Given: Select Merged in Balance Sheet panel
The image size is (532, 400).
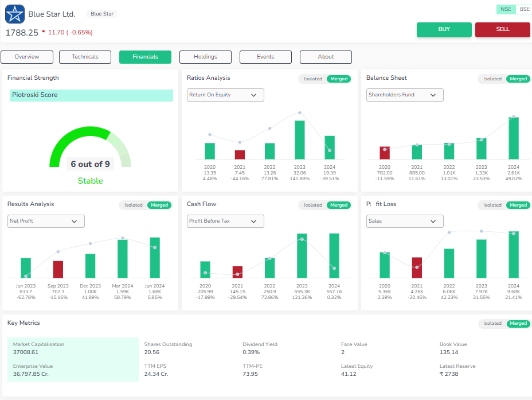Looking at the screenshot, I should click(x=518, y=79).
